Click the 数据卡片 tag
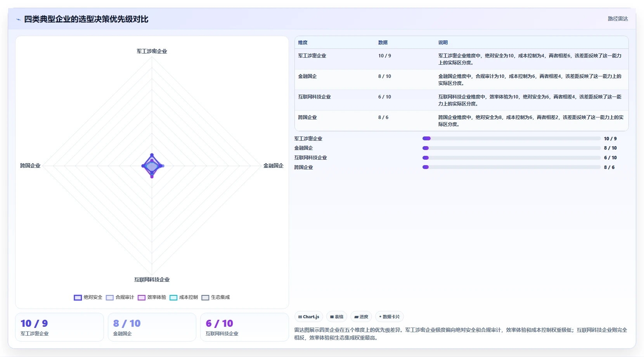This screenshot has height=357, width=644. (390, 317)
